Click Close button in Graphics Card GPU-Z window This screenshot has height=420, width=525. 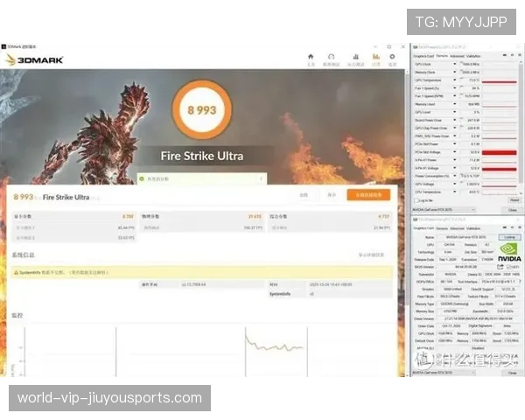[512, 373]
